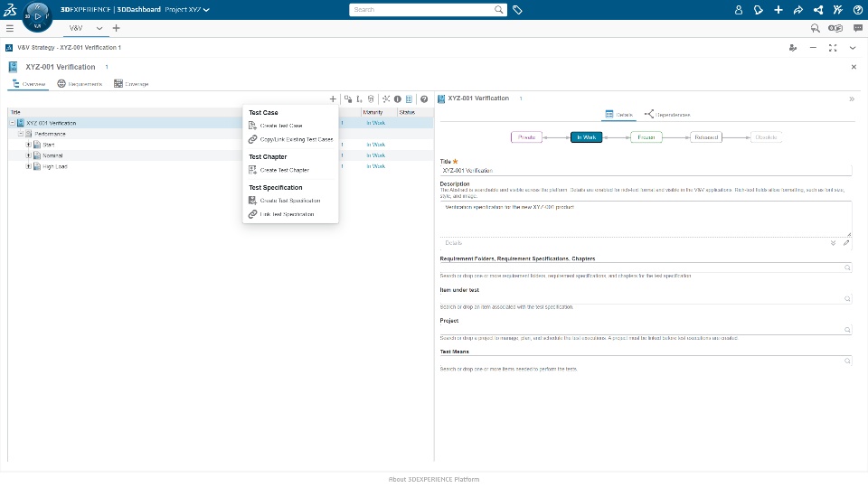This screenshot has width=868, height=488.
Task: Click the top Search input field
Action: 420,9
